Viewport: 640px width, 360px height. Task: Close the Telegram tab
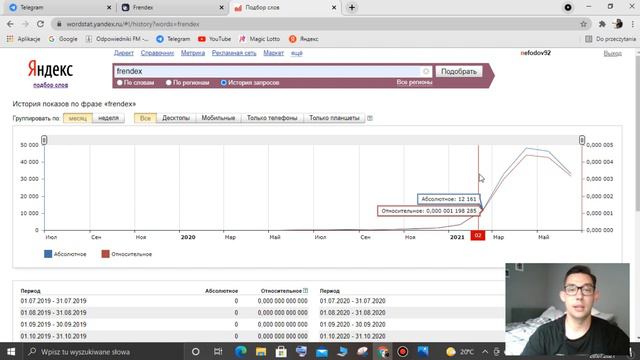click(x=109, y=7)
